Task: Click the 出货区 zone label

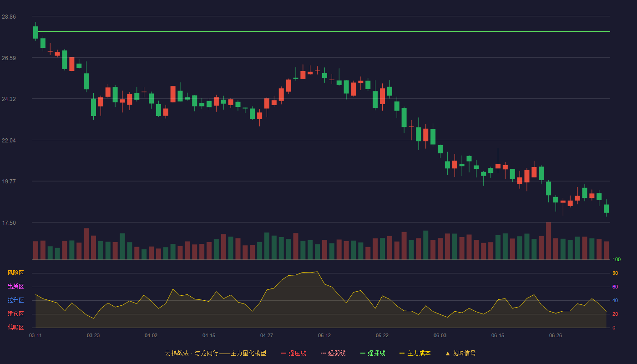Action: pos(15,287)
